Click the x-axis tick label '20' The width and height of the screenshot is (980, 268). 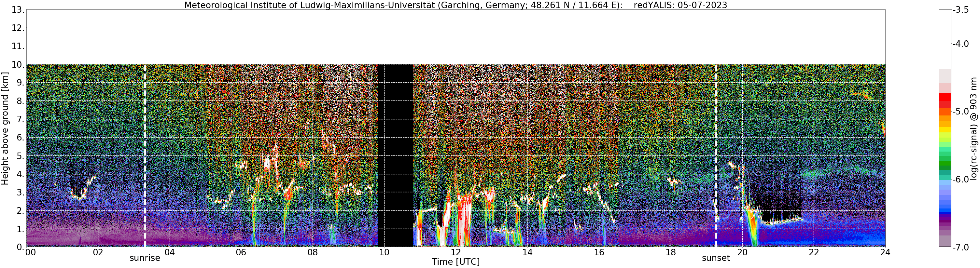coord(742,252)
